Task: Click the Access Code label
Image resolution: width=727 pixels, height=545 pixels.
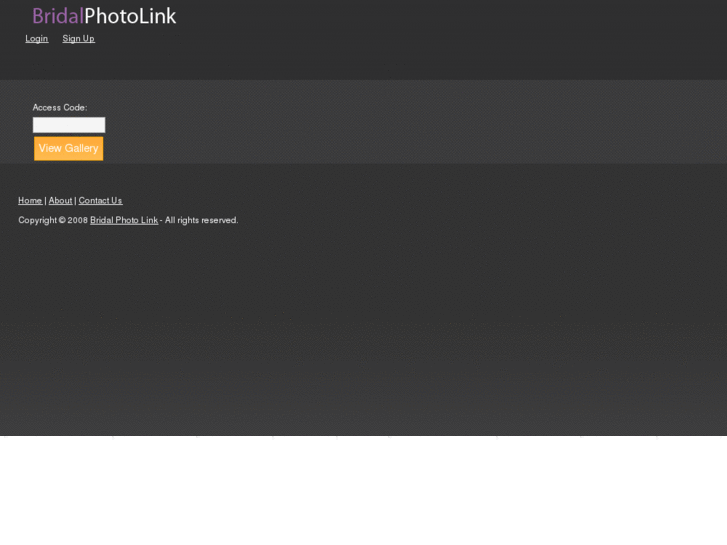Action: pos(60,108)
